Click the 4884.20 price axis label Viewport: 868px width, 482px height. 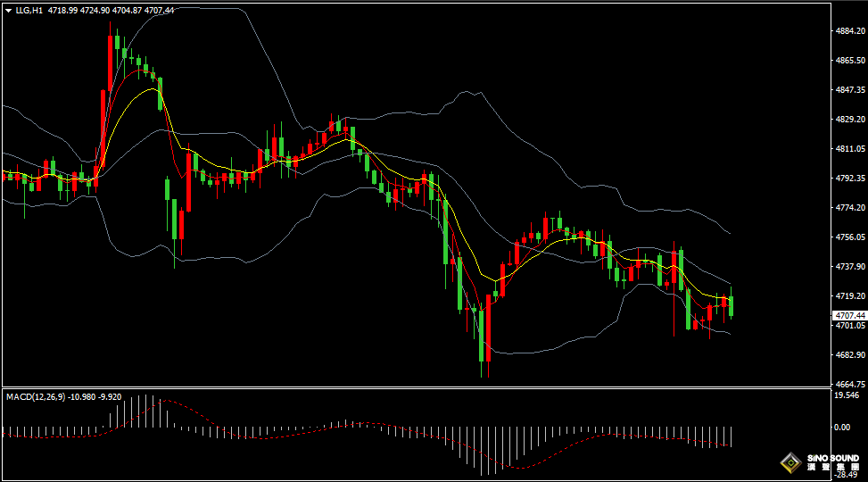coord(848,31)
